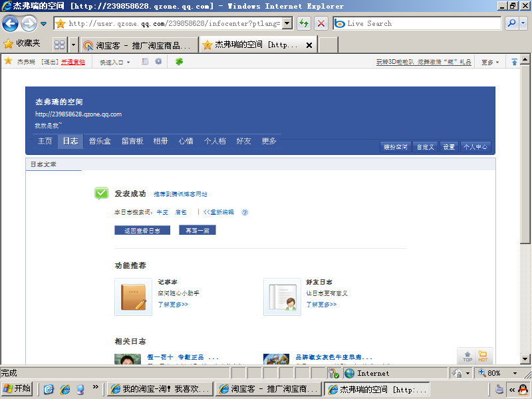Open the Quick Tabs grid icon
This screenshot has height=399, width=532.
(59, 45)
